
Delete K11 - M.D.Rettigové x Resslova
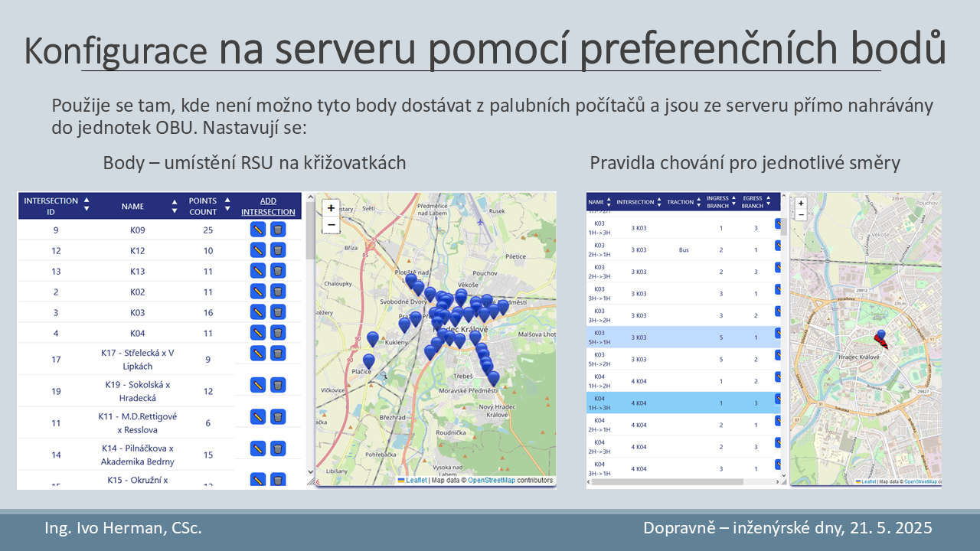tap(278, 417)
